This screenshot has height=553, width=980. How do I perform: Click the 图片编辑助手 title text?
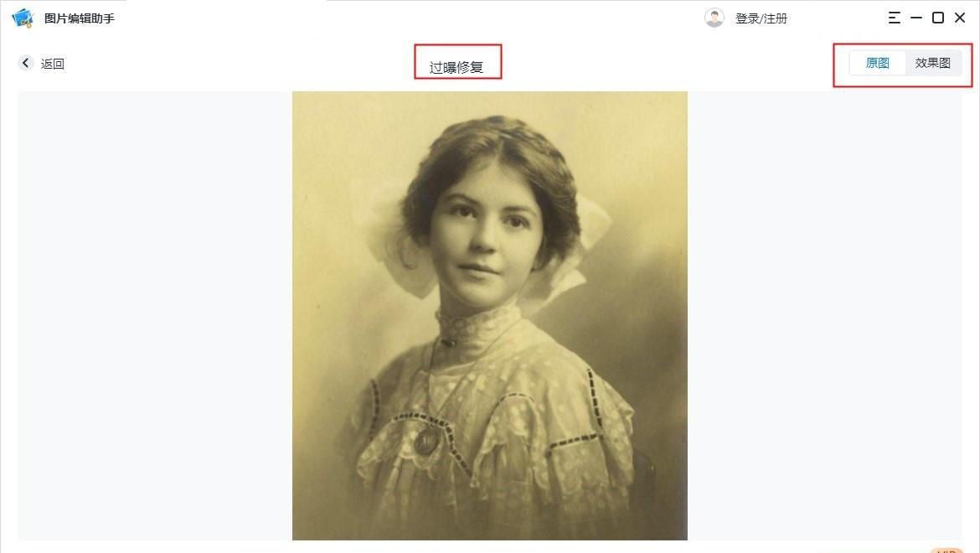(80, 18)
